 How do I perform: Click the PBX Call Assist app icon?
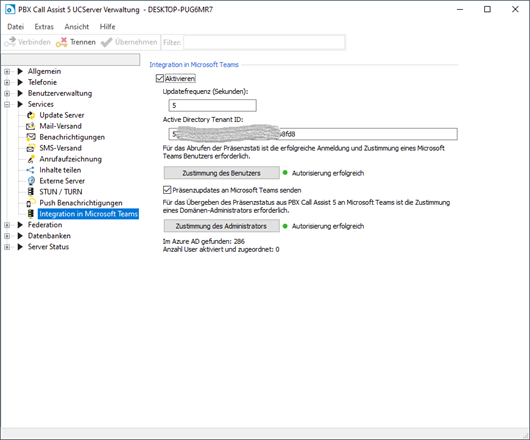10,9
